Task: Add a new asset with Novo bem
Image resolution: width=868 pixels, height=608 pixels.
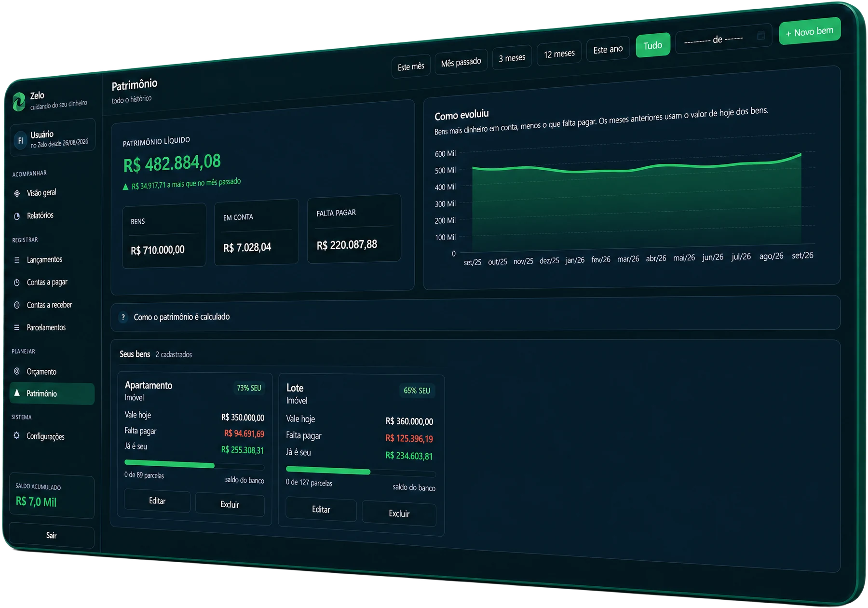Action: 810,31
